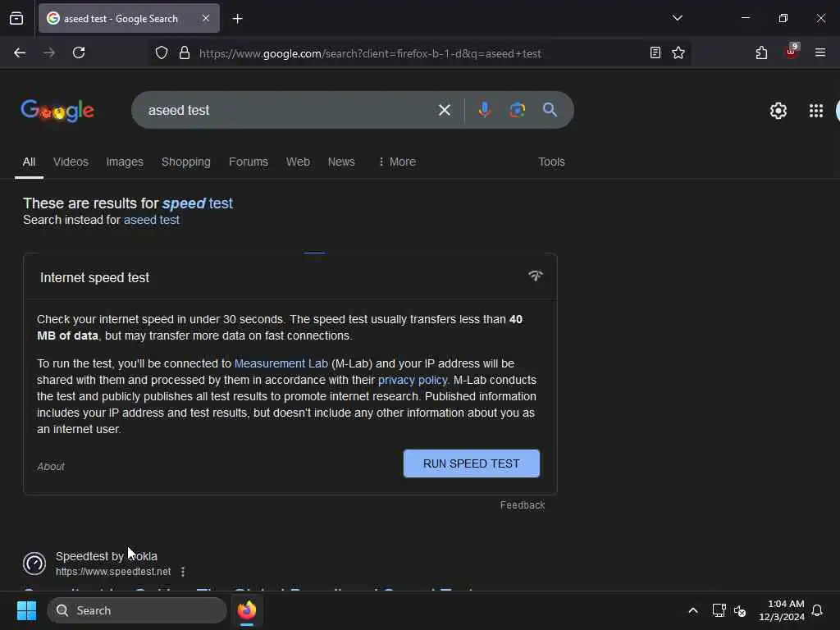This screenshot has width=840, height=630.
Task: Switch to Shopping results tab
Action: tap(186, 162)
